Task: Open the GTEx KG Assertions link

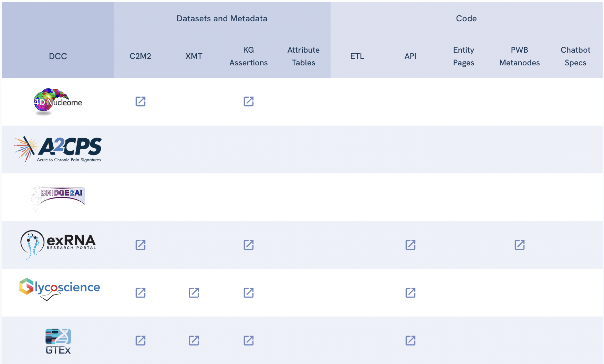Action: pyautogui.click(x=249, y=341)
